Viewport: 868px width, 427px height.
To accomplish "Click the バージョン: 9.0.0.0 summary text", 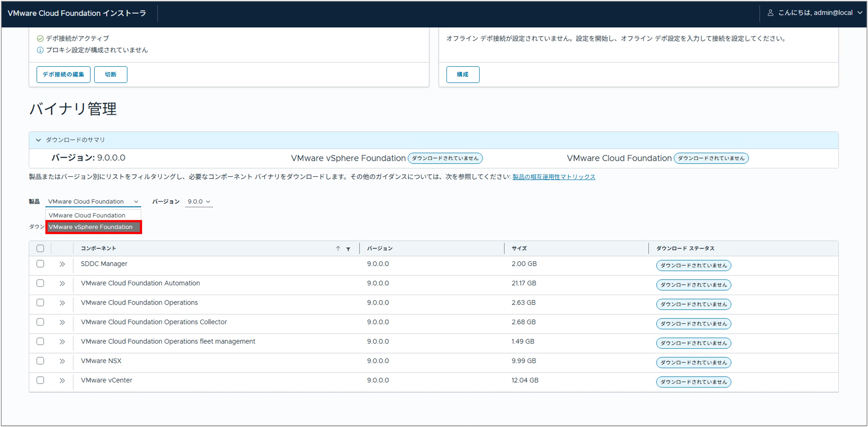I will (88, 158).
